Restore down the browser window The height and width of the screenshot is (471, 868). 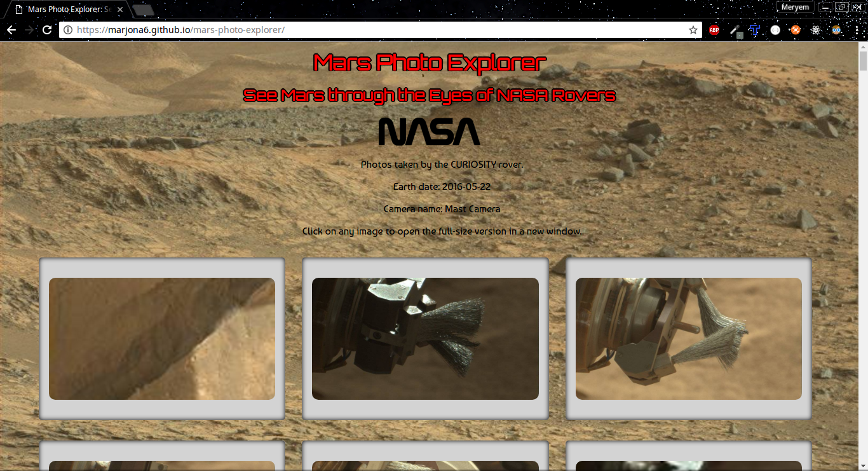click(x=841, y=7)
